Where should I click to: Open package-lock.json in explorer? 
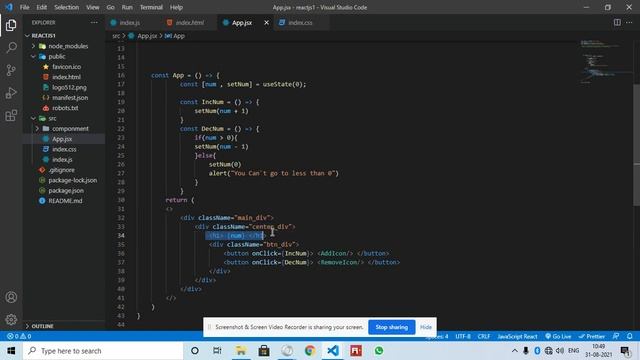72,180
